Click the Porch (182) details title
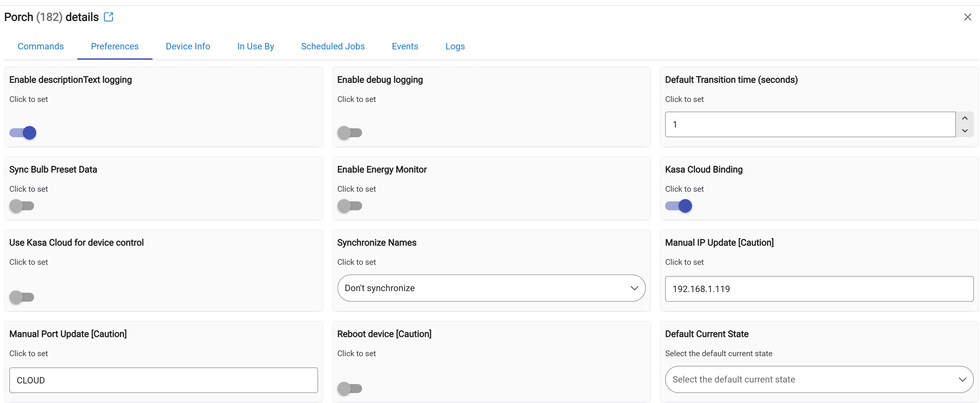 pos(51,17)
